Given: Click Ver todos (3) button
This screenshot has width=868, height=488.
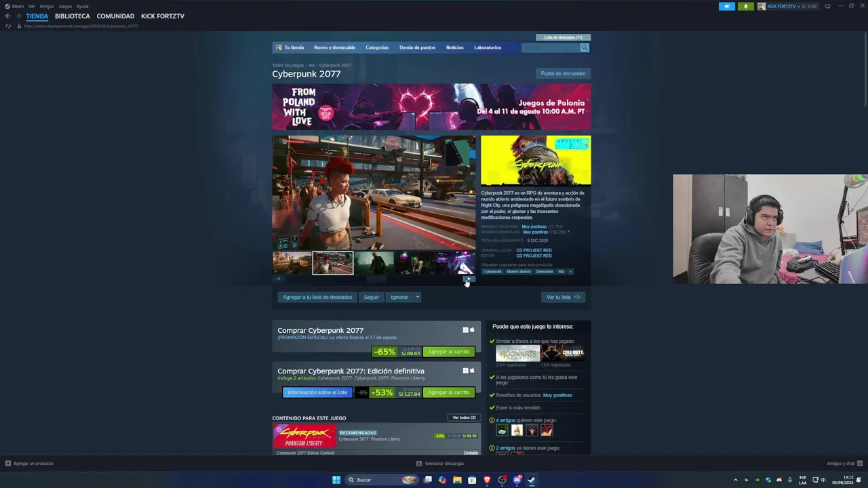Looking at the screenshot, I should pos(464,418).
